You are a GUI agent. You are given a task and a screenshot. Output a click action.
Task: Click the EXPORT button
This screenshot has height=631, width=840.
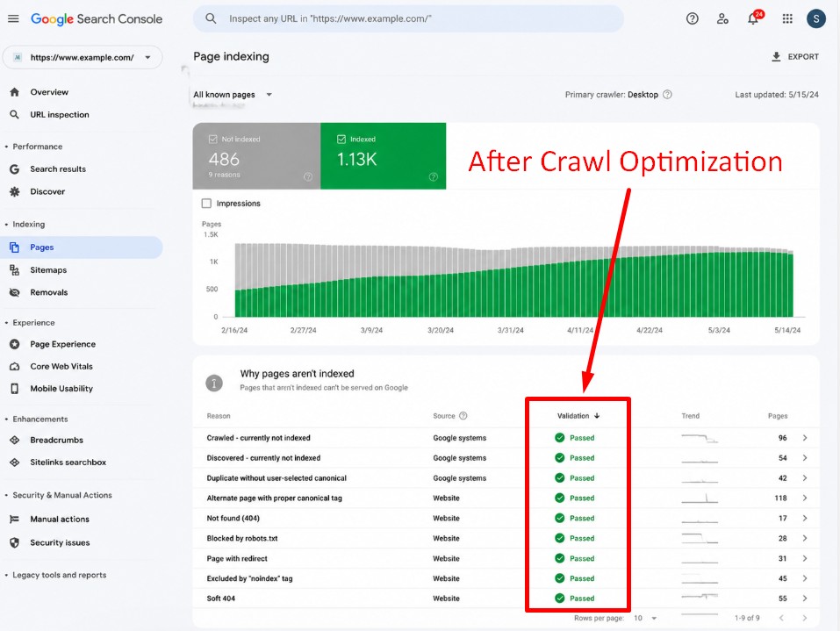pyautogui.click(x=795, y=57)
